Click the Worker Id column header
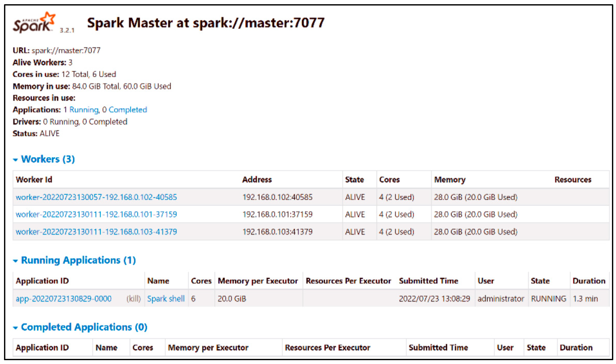 click(34, 180)
